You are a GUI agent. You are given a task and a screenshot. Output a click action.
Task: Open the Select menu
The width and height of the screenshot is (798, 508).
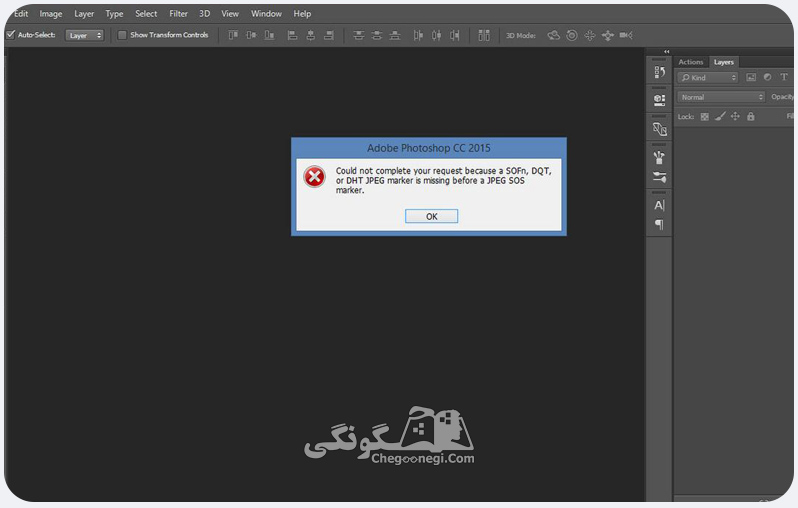(x=146, y=14)
